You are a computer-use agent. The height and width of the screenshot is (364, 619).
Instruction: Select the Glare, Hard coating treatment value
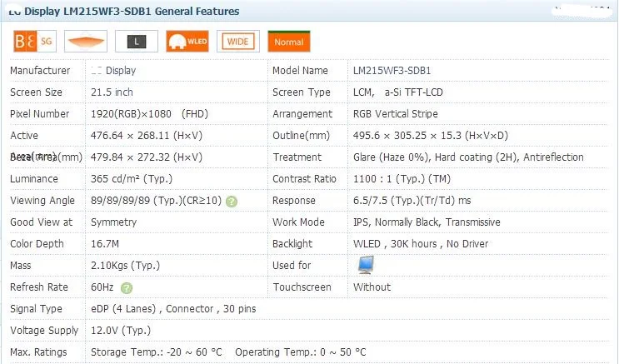click(468, 157)
